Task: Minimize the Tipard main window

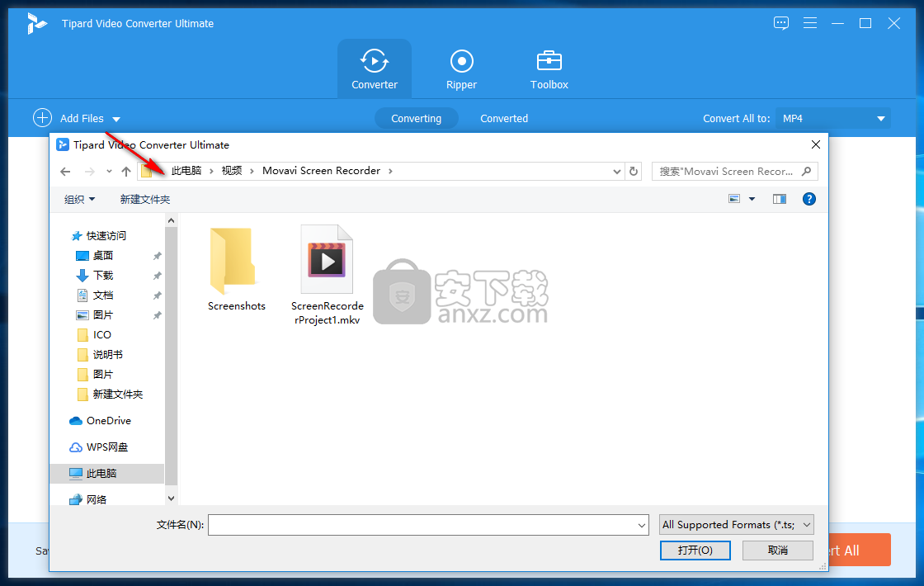Action: (837, 24)
